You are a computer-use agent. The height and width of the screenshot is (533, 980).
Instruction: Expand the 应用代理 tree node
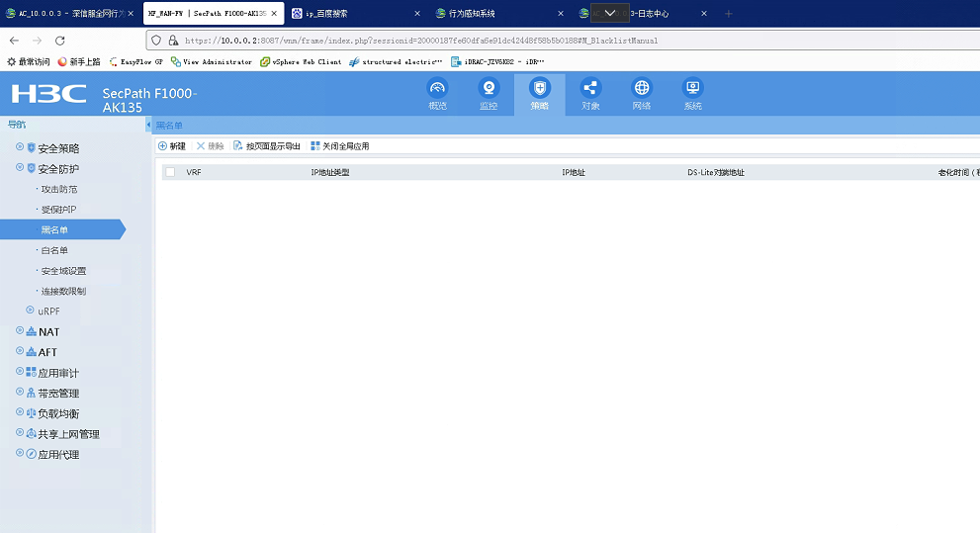pos(20,453)
